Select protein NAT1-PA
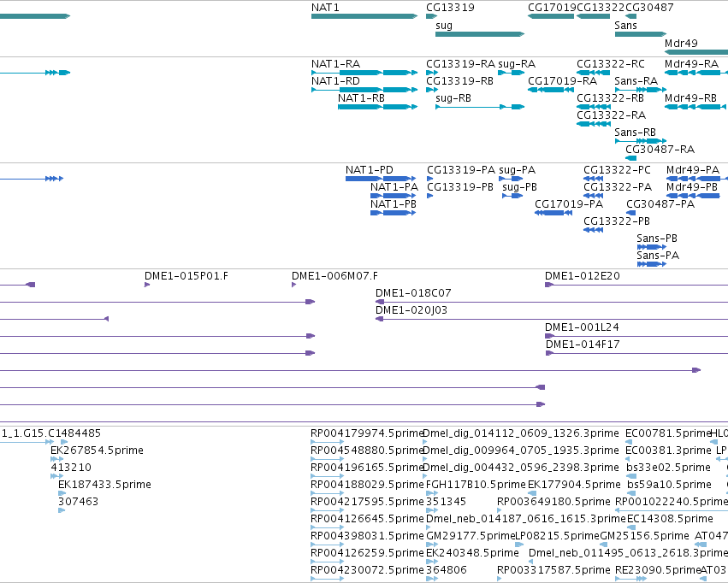 (394, 196)
